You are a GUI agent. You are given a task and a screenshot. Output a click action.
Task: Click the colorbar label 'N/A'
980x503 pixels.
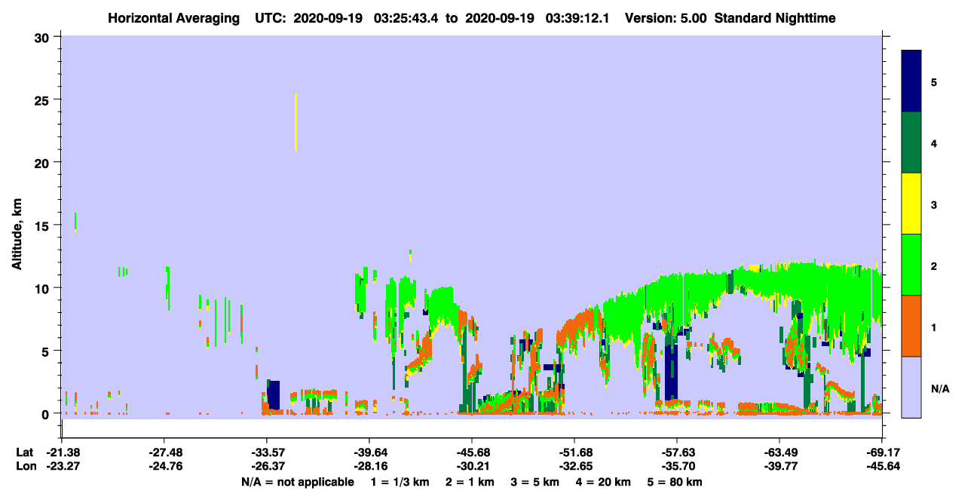(939, 388)
